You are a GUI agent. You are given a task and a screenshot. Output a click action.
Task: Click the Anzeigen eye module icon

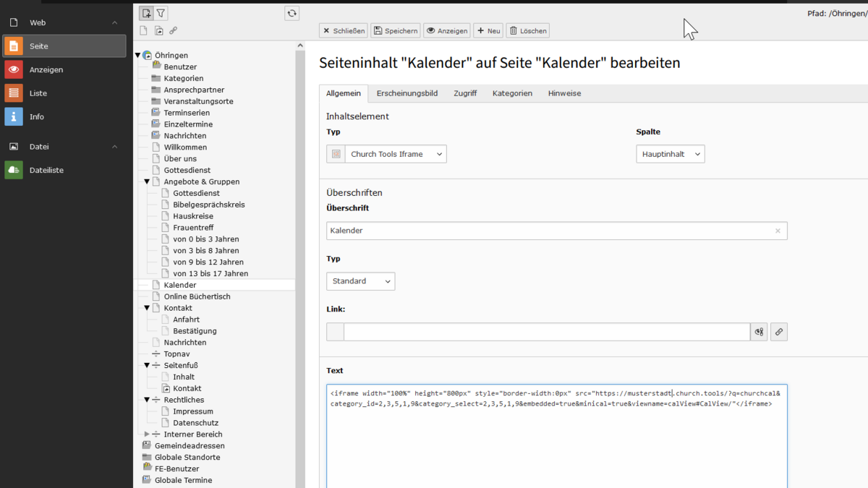[14, 69]
